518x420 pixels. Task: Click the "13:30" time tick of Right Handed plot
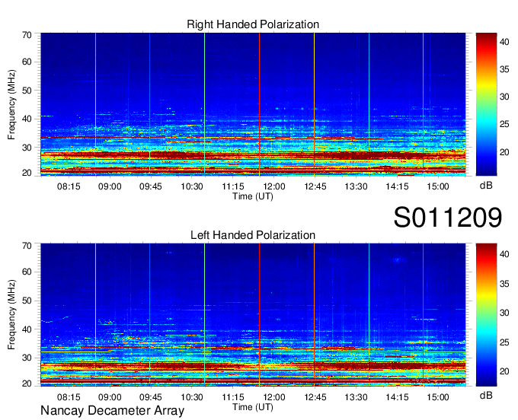click(x=357, y=186)
